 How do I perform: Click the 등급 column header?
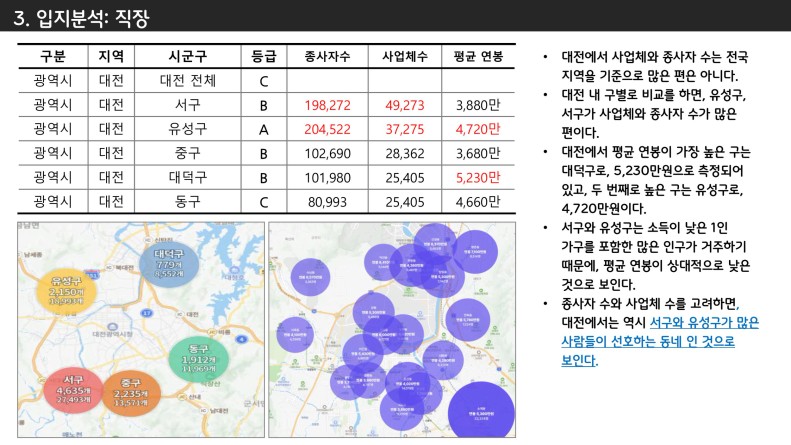pos(264,56)
